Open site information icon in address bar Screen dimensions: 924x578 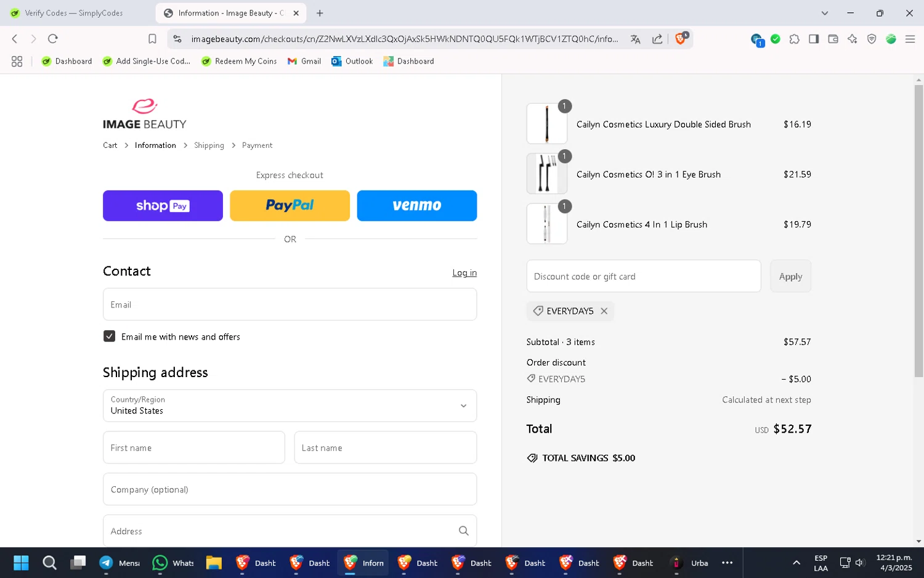[x=177, y=39]
